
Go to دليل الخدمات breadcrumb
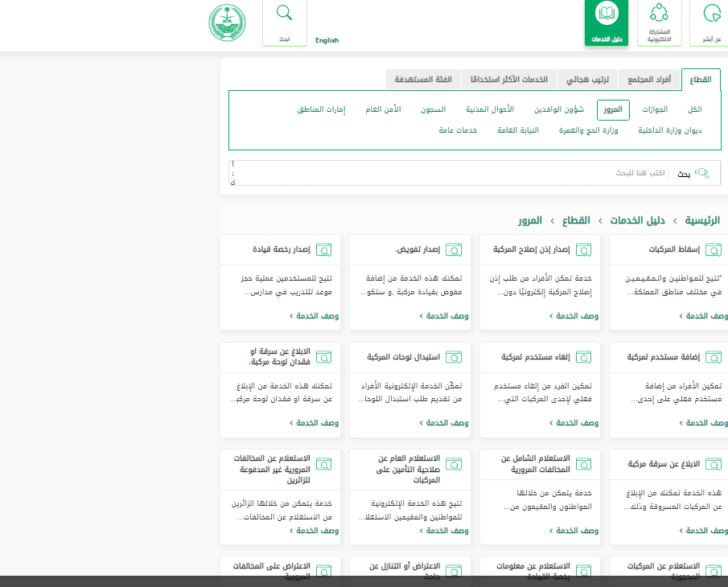[637, 220]
